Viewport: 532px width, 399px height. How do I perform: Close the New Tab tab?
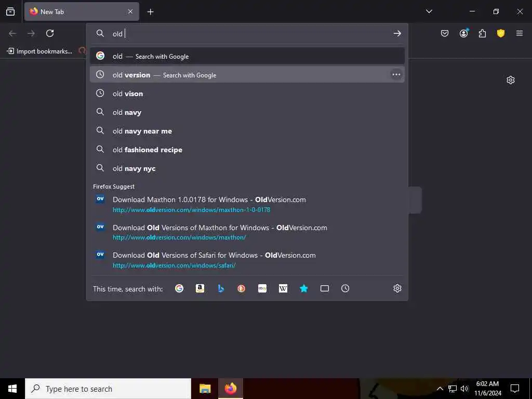click(x=130, y=11)
